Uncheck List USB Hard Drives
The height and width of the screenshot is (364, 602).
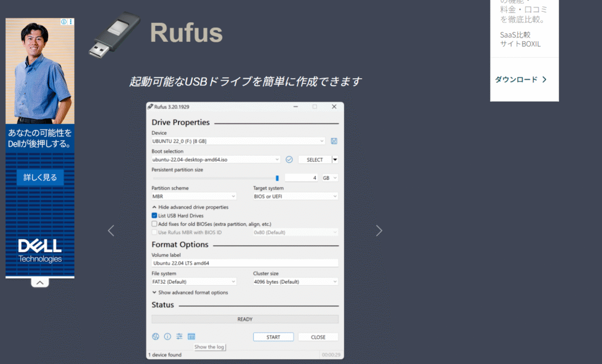[x=155, y=216]
